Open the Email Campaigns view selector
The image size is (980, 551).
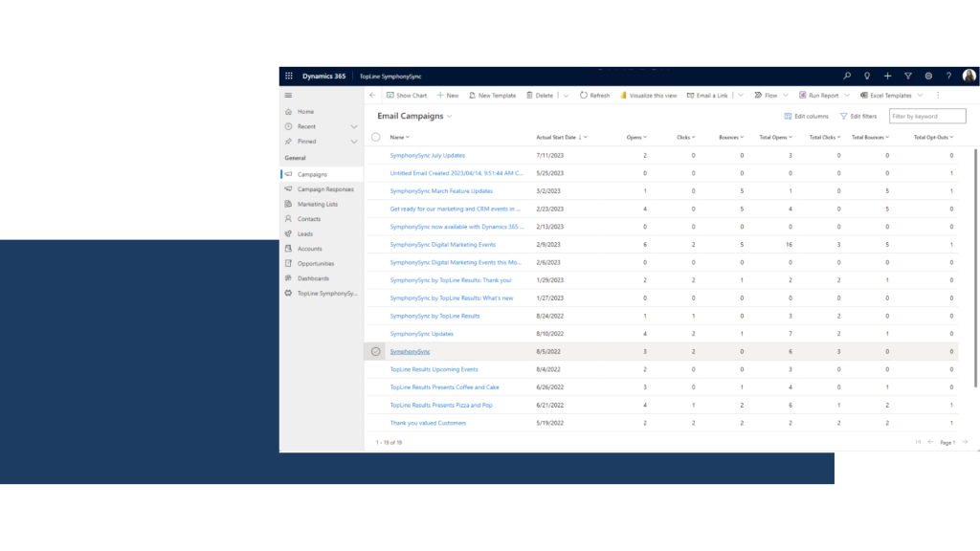tap(415, 116)
